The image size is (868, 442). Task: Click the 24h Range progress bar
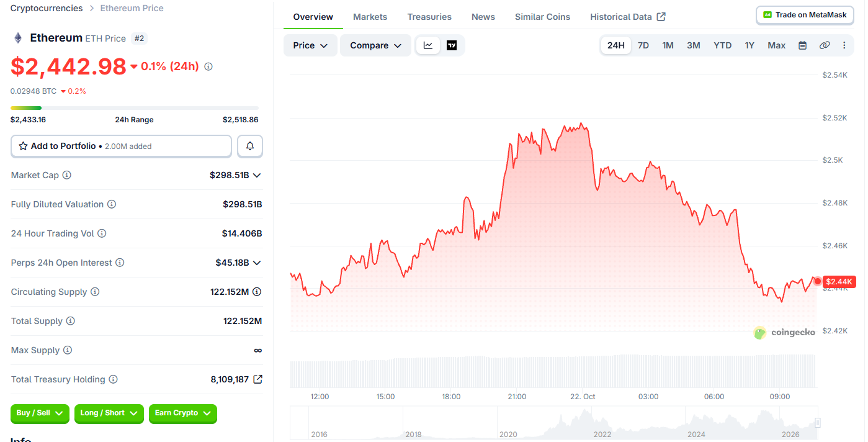pos(135,108)
